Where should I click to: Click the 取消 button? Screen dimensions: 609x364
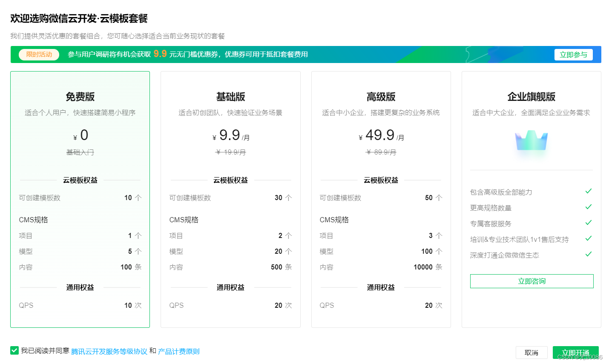click(x=531, y=353)
